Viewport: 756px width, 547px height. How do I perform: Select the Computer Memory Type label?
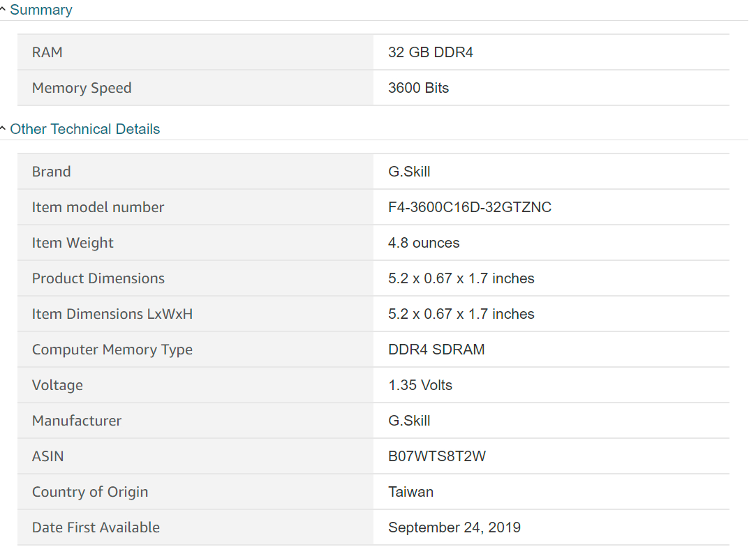tap(112, 350)
